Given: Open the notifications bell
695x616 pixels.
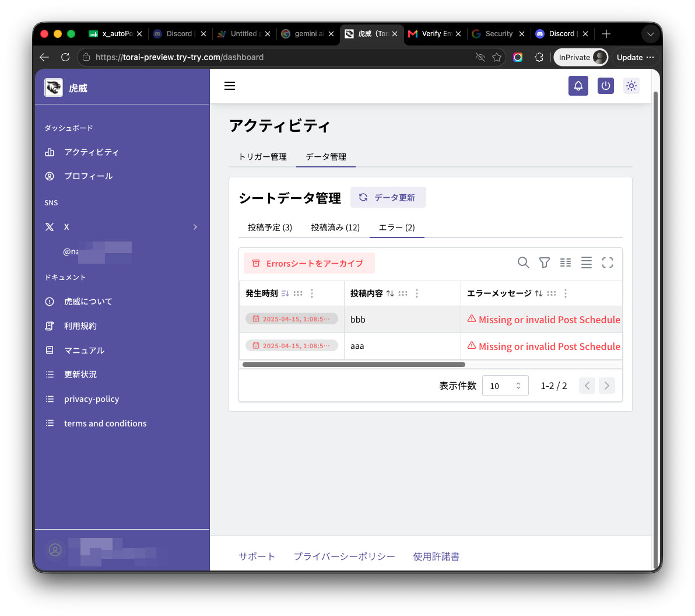Looking at the screenshot, I should pyautogui.click(x=578, y=86).
